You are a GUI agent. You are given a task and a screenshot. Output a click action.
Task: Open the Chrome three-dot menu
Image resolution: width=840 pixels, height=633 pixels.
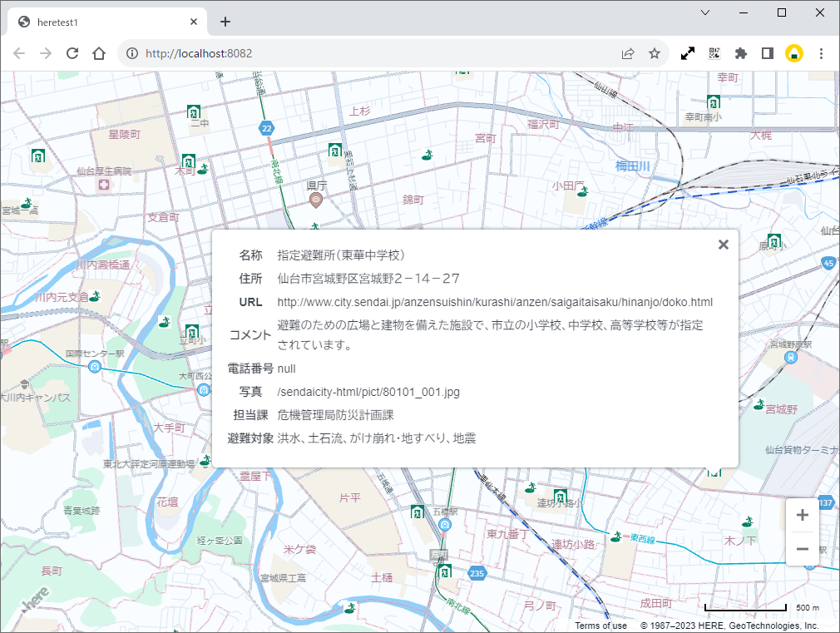click(822, 52)
